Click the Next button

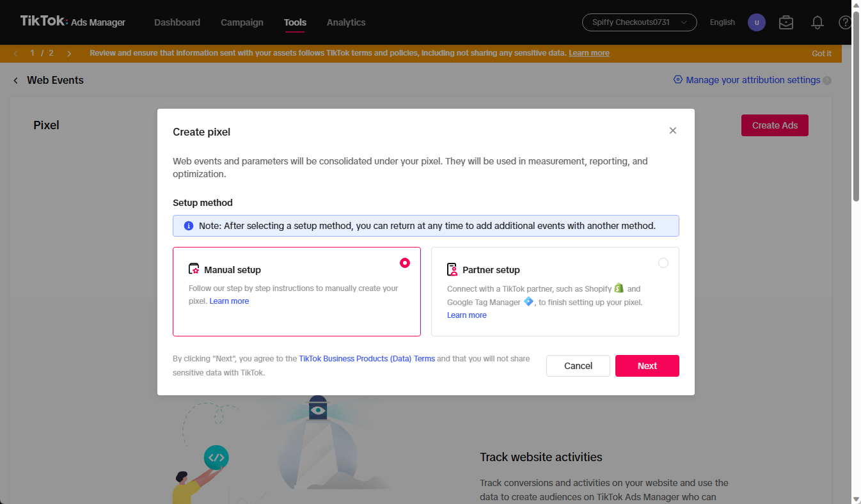[x=647, y=366]
